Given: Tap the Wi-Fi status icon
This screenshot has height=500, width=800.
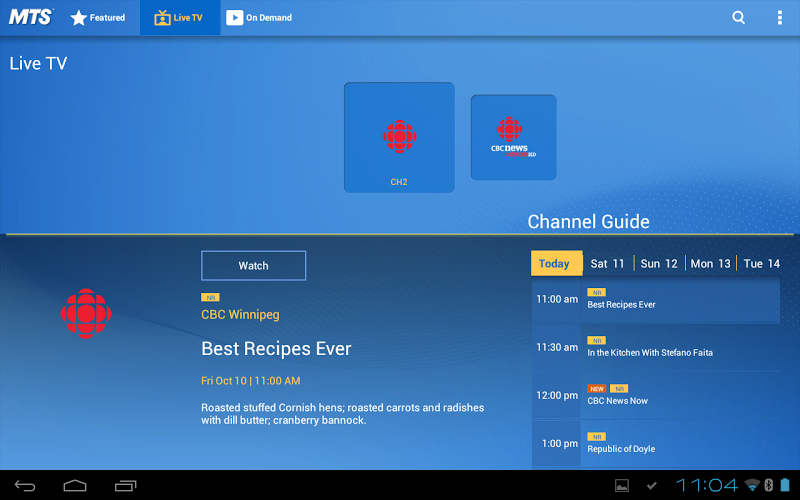Looking at the screenshot, I should click(x=752, y=485).
